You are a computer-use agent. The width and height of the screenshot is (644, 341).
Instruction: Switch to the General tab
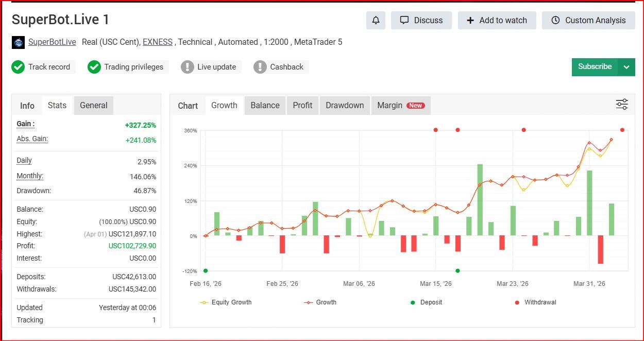tap(94, 105)
